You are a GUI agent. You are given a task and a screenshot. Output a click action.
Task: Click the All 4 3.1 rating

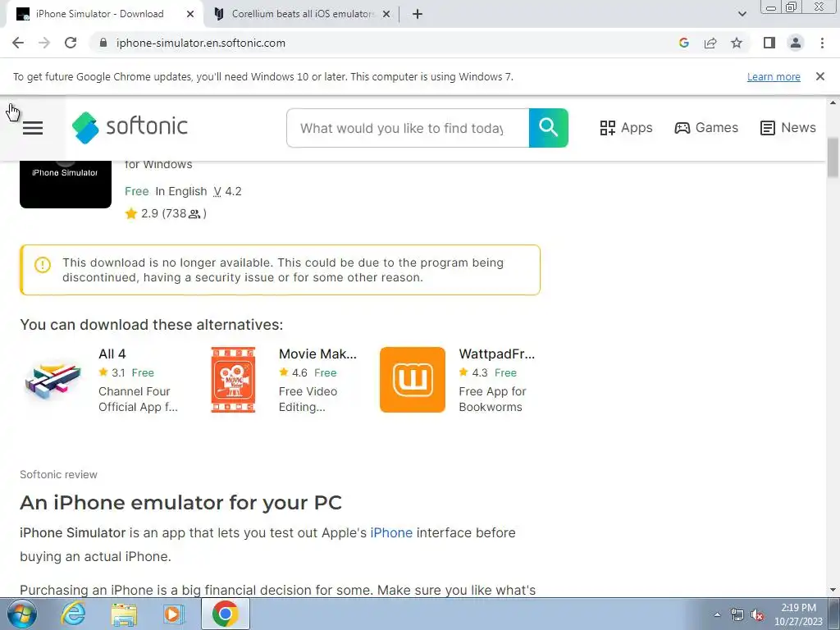pos(112,373)
